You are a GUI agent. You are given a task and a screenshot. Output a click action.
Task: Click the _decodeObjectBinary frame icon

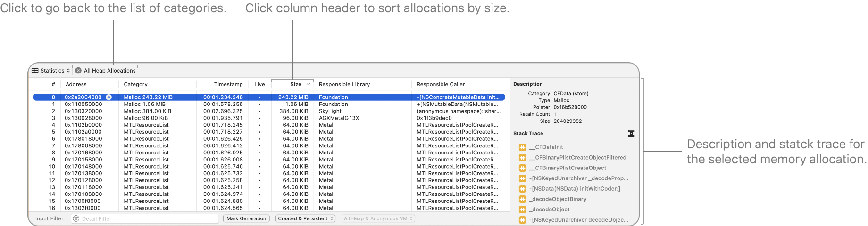tap(522, 199)
